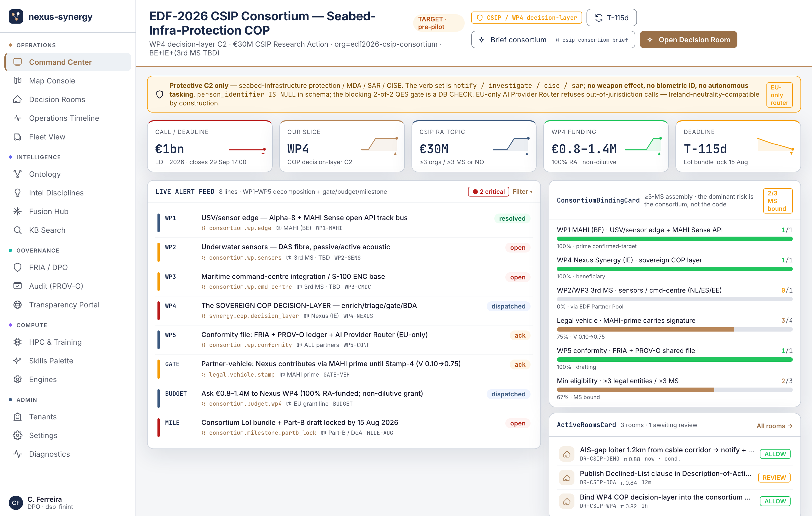The height and width of the screenshot is (516, 812).
Task: Click the OUR SLICE WP4 card
Action: point(342,147)
